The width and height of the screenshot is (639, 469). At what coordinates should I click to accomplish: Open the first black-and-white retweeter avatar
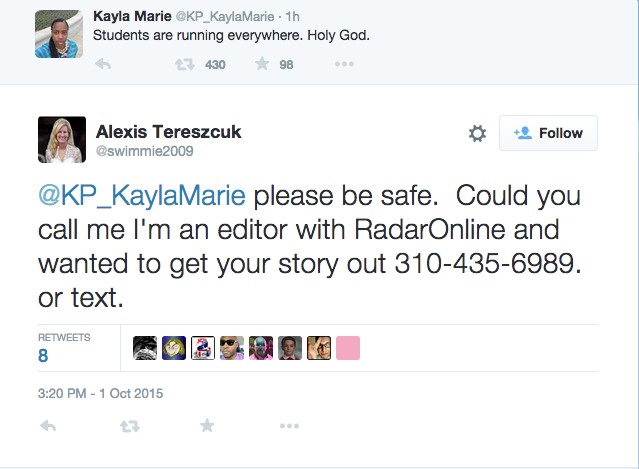click(145, 348)
